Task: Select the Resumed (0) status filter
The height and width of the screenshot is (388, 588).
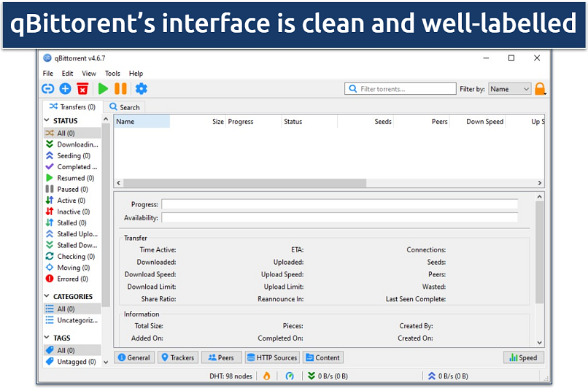Action: (72, 178)
